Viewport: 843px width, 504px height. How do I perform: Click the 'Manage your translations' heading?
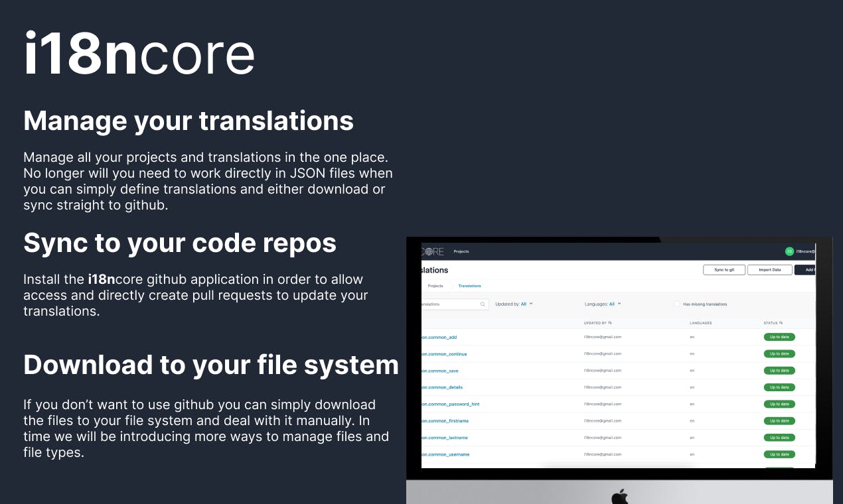pos(189,121)
